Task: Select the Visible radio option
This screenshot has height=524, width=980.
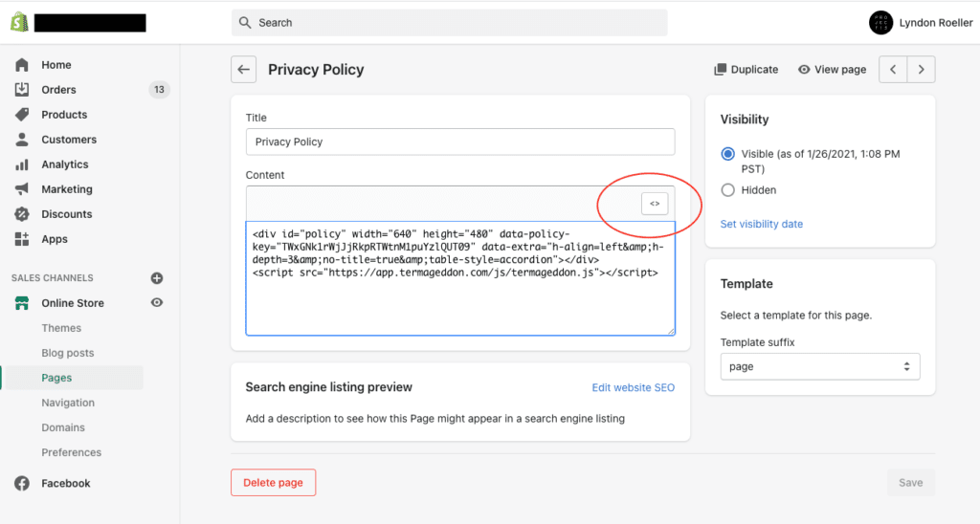Action: pyautogui.click(x=727, y=154)
